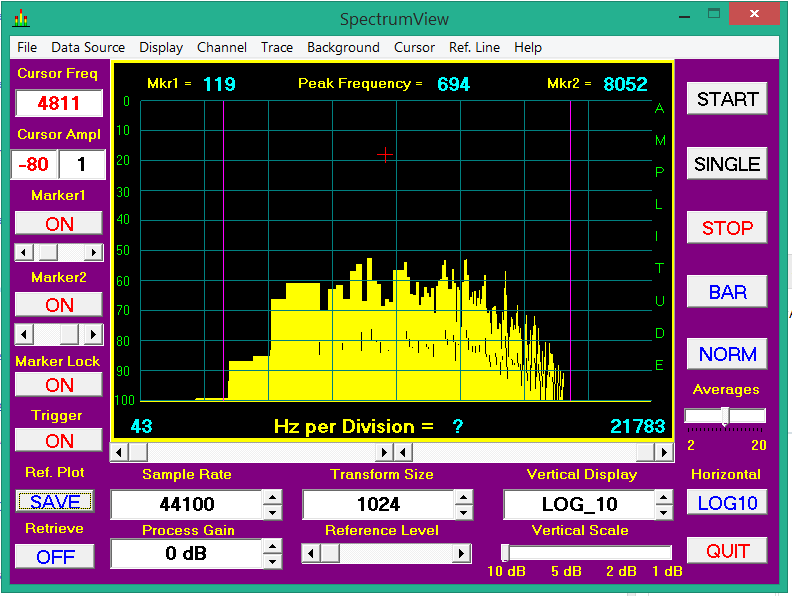Viewport: 792px width, 596px height.
Task: Open the Data Source menu
Action: pos(88,47)
